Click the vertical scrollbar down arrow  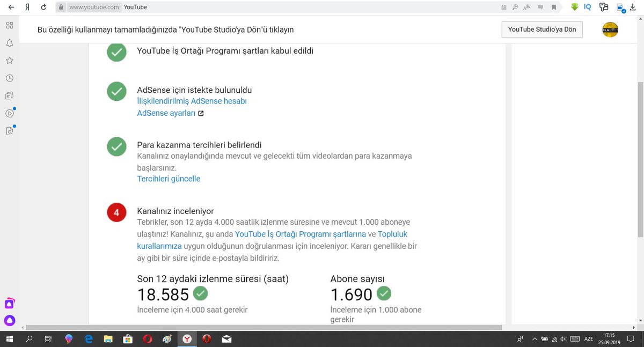click(640, 321)
